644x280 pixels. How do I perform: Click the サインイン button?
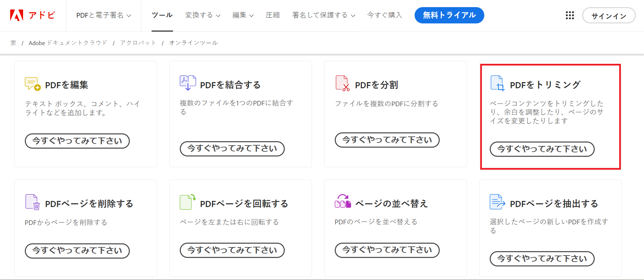tap(609, 16)
